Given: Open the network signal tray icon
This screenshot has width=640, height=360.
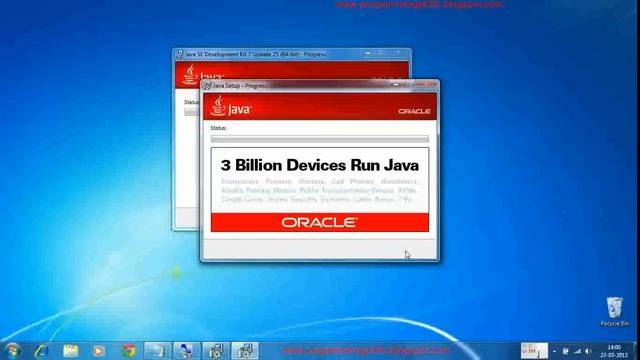Looking at the screenshot, I should click(577, 351).
